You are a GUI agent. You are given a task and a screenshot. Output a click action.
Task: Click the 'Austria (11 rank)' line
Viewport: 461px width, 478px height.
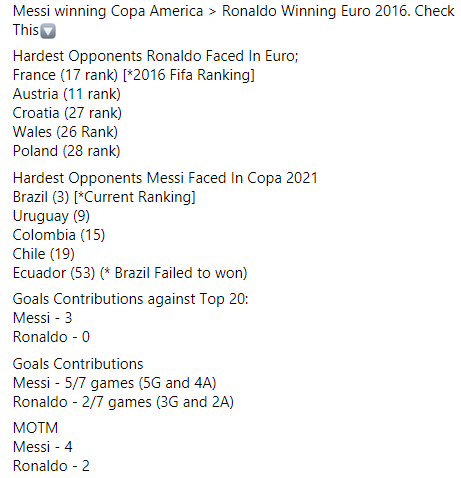[67, 94]
